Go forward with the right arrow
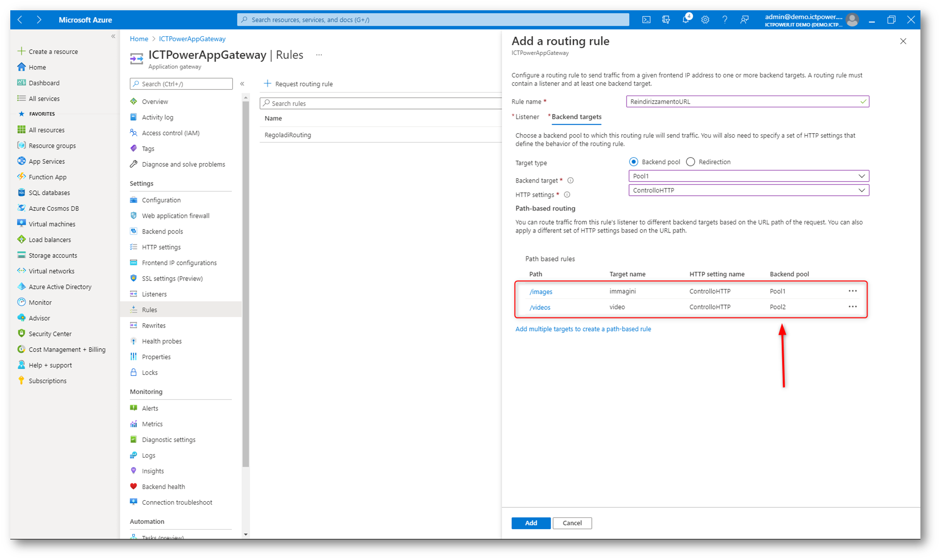 39,20
